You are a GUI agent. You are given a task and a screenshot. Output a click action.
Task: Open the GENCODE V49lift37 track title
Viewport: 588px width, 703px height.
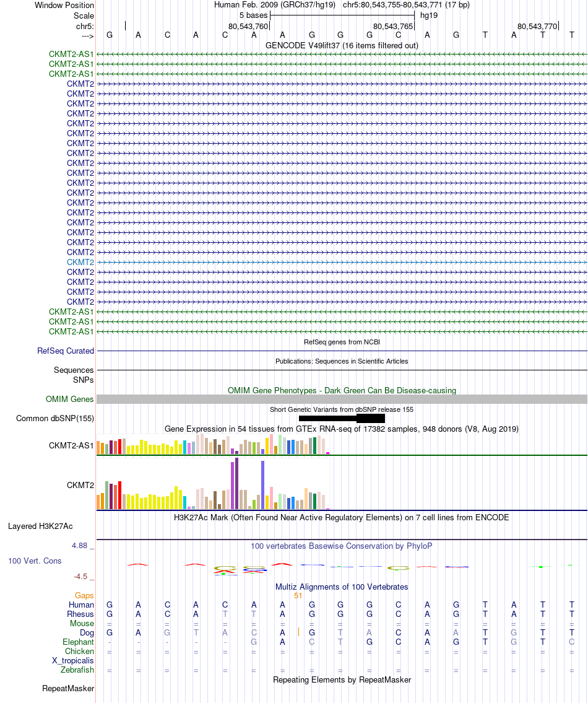pyautogui.click(x=342, y=45)
